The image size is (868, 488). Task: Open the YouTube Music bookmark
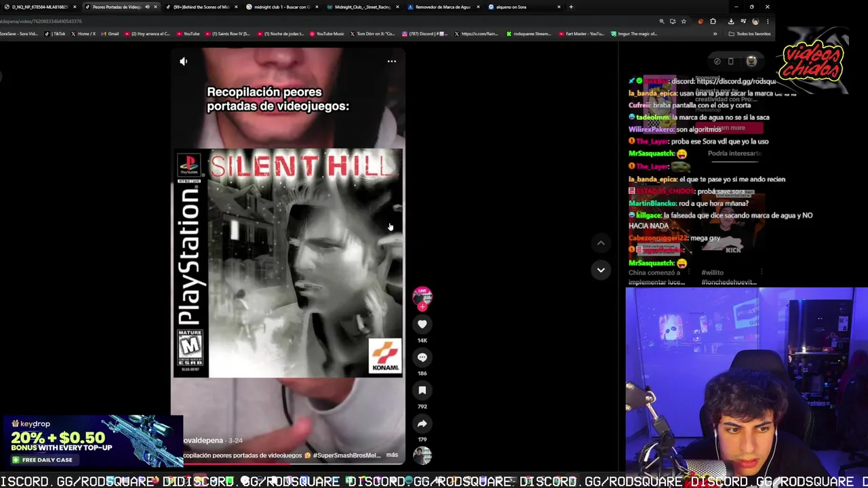(327, 33)
